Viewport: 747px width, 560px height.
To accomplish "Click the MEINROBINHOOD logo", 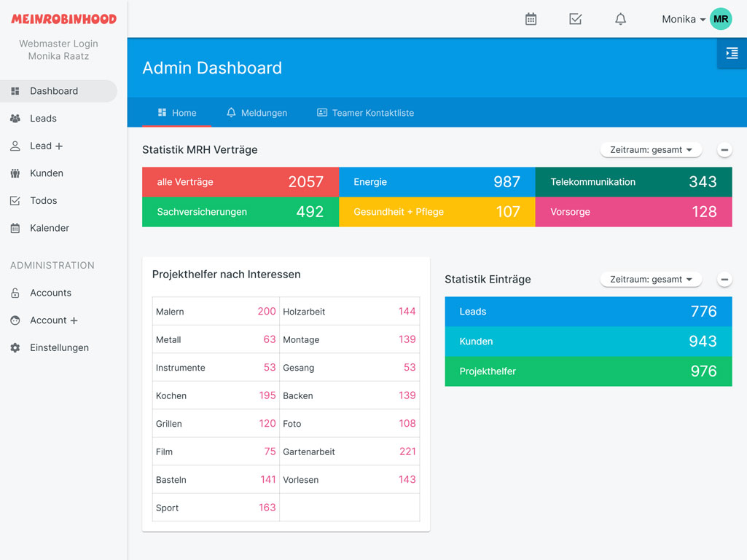I will (x=63, y=18).
